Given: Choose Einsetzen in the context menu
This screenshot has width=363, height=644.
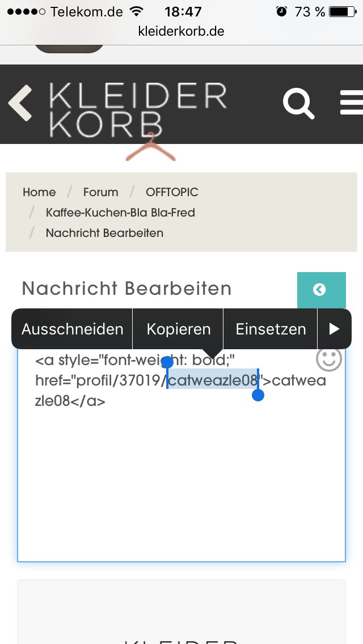Looking at the screenshot, I should coord(271,329).
